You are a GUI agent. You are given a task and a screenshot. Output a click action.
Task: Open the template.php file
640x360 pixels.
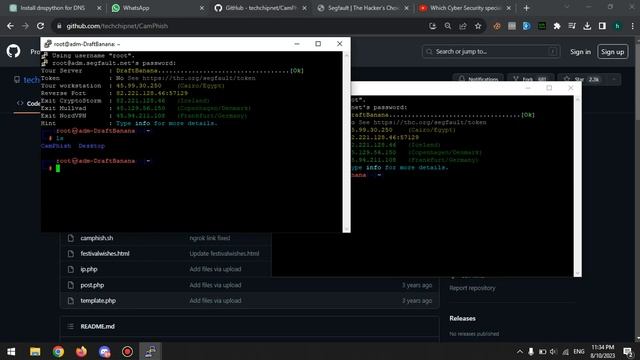pos(98,300)
